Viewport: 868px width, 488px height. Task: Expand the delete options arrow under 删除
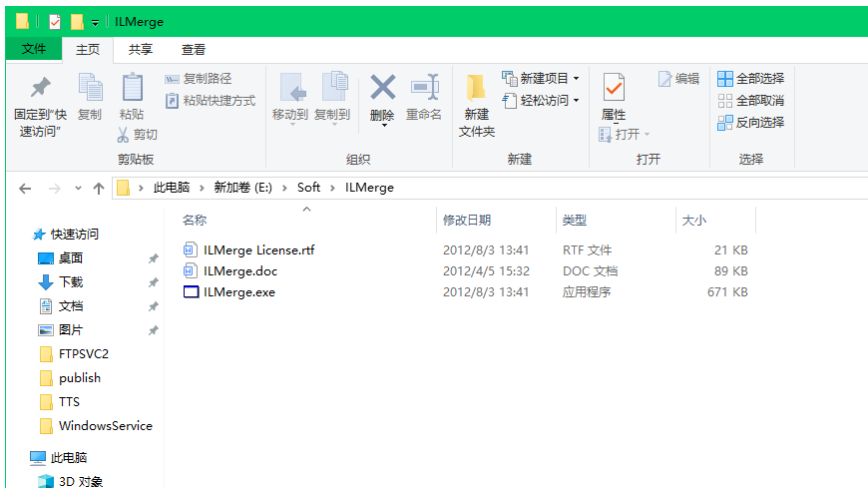click(384, 125)
